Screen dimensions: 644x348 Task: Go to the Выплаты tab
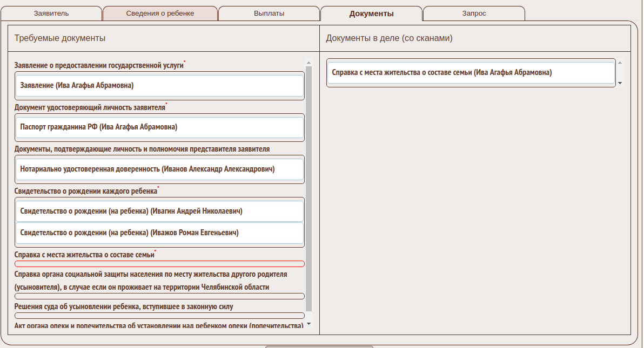coord(269,13)
